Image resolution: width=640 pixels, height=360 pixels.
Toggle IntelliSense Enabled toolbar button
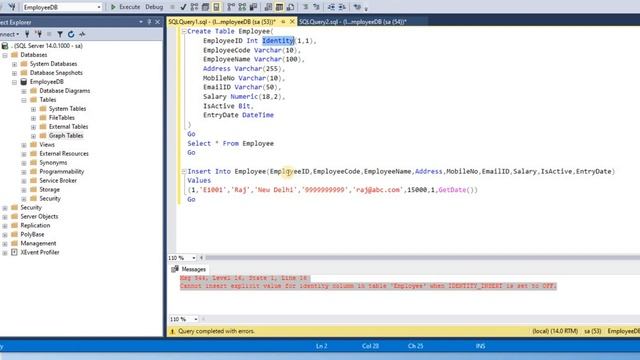(216, 7)
